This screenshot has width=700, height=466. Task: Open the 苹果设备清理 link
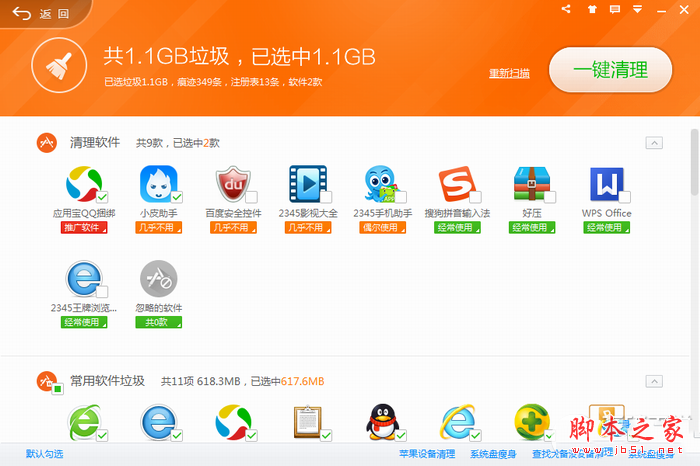tap(427, 454)
